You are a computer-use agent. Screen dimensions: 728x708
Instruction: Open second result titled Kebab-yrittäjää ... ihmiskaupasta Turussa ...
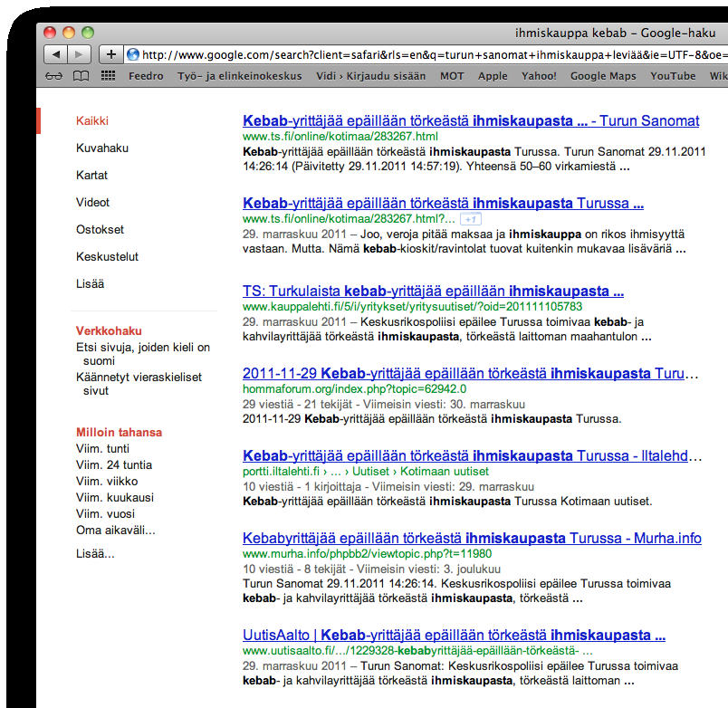click(444, 203)
